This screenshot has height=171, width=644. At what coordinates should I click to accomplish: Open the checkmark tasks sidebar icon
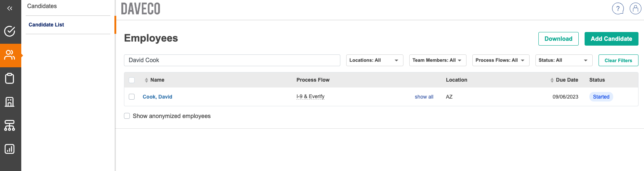coord(10,31)
